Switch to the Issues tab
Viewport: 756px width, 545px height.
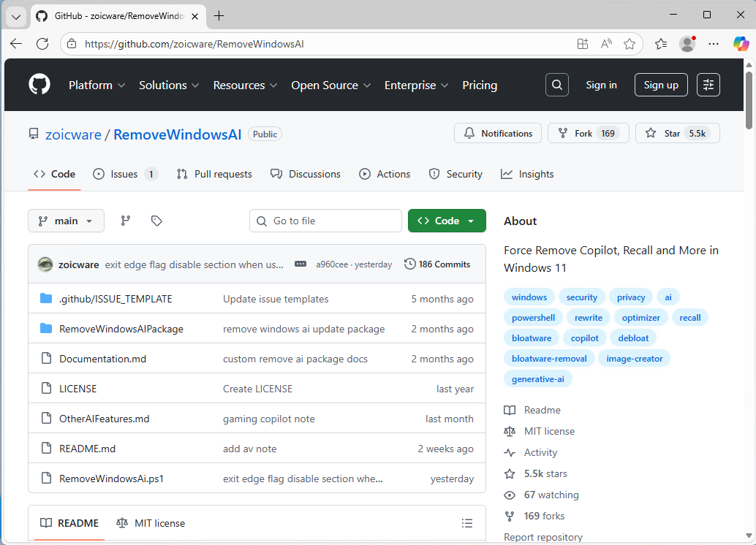point(124,174)
